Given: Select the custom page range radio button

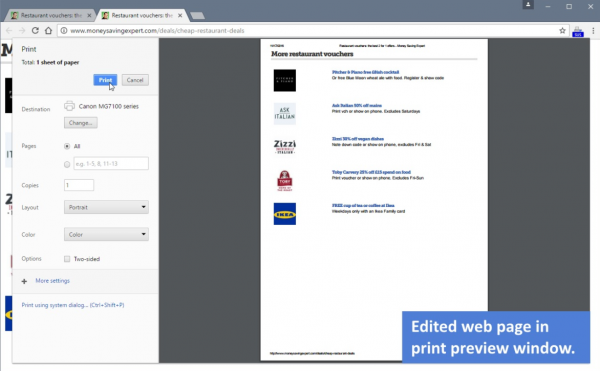Looking at the screenshot, I should 67,164.
